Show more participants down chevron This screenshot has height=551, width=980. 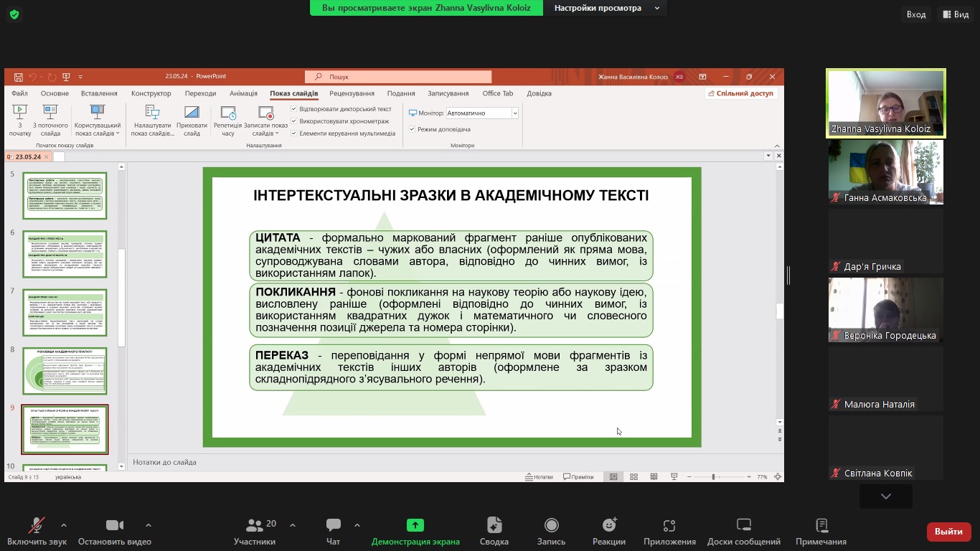pos(886,496)
